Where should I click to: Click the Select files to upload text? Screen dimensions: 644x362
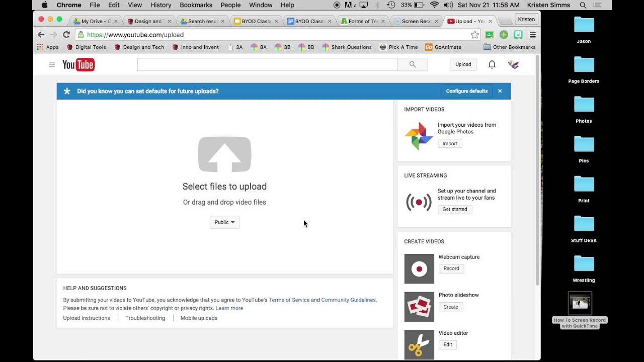[224, 187]
